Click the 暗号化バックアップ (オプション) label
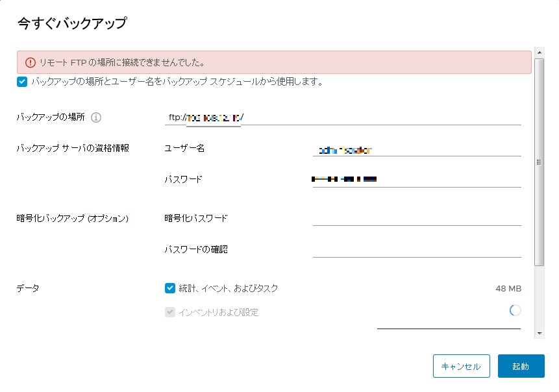 73,219
